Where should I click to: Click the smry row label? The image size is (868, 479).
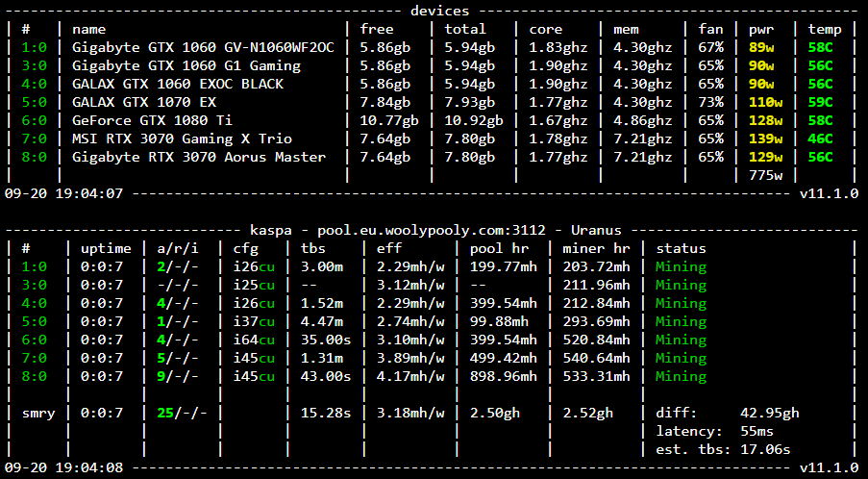38,413
